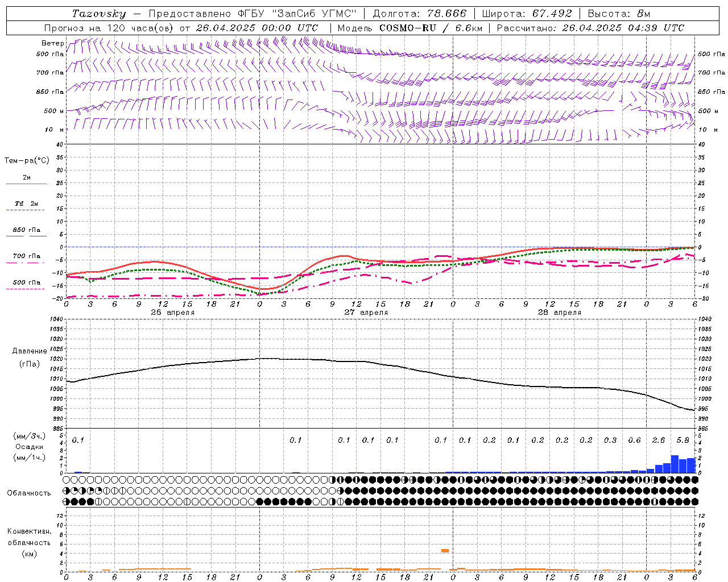Click the Рассчитано: 26.04.2025 04:39 UTC timestamp
Screen dimensions: 728x582
(x=590, y=28)
